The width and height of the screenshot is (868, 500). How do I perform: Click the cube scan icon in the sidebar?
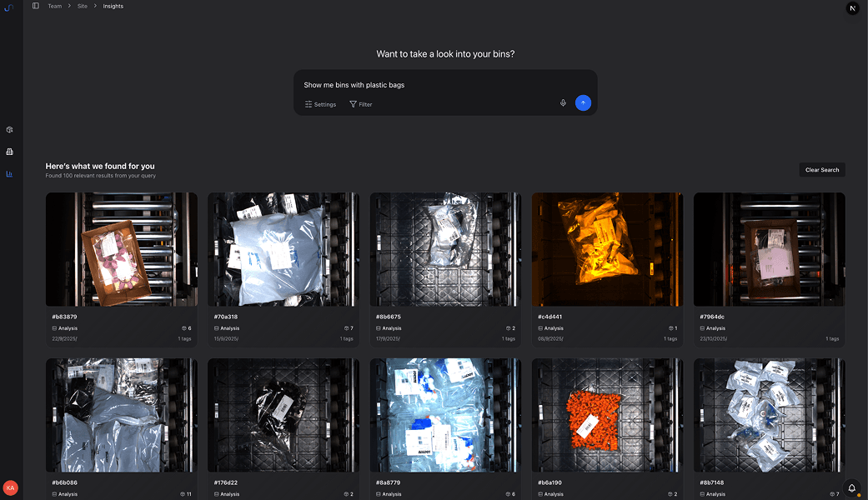click(x=9, y=129)
